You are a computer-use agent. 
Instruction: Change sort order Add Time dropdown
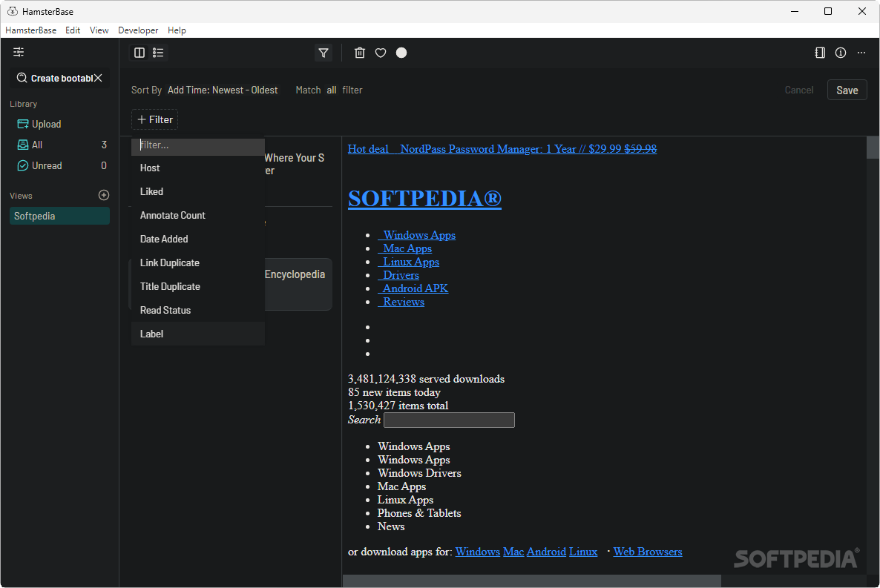(x=223, y=90)
